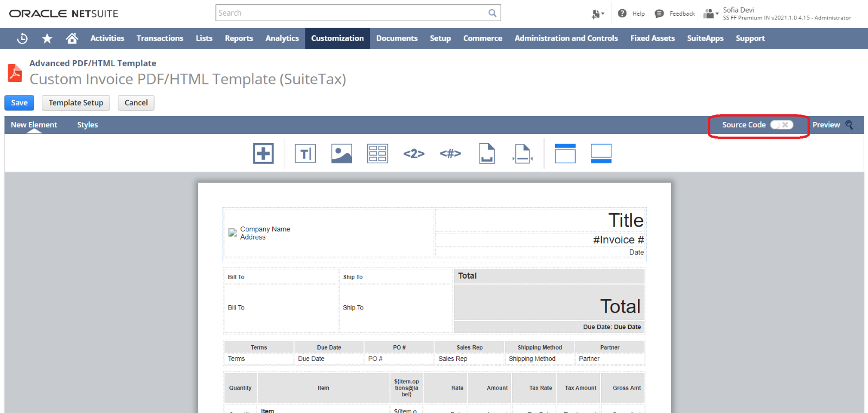Select the page footer layout icon

(601, 153)
